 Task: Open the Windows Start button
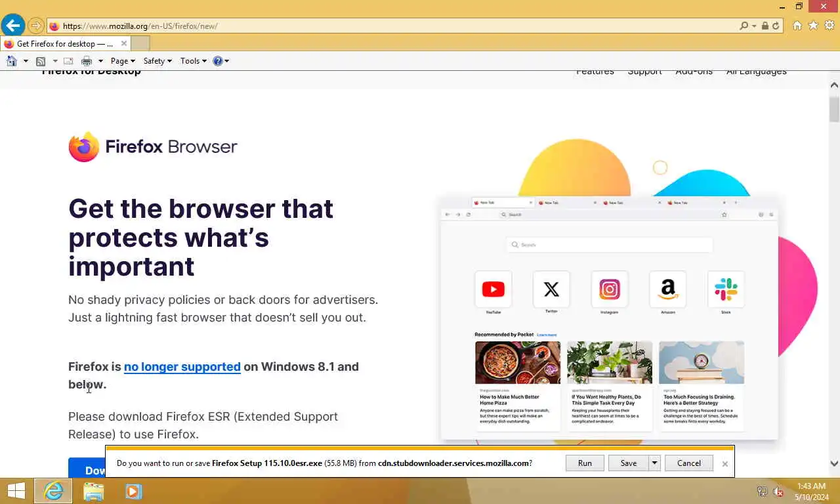click(16, 491)
